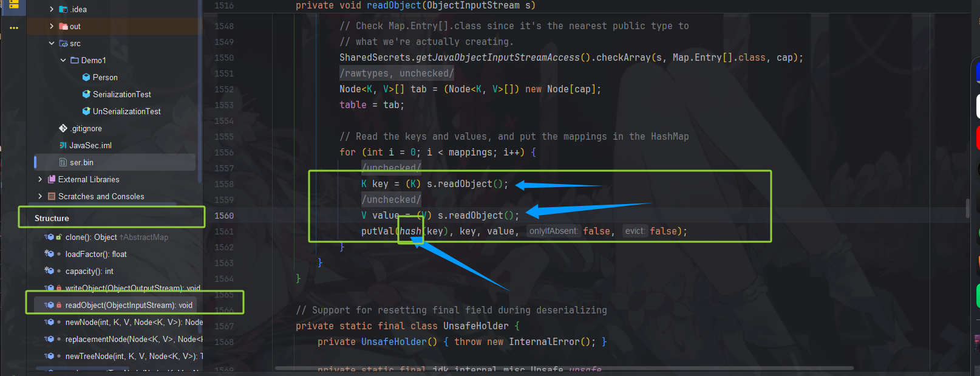
Task: Open the Person class
Action: [105, 77]
